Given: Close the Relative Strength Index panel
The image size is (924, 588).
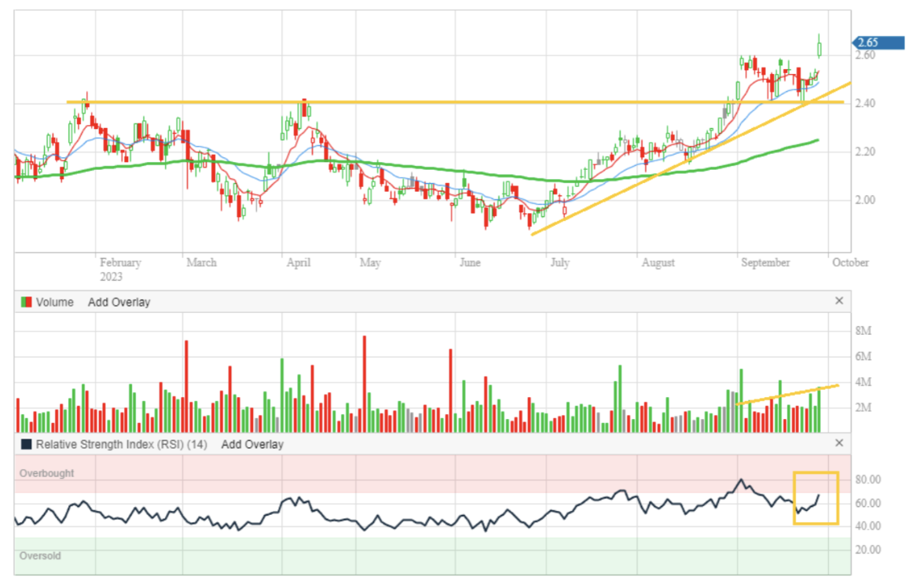Looking at the screenshot, I should point(838,443).
